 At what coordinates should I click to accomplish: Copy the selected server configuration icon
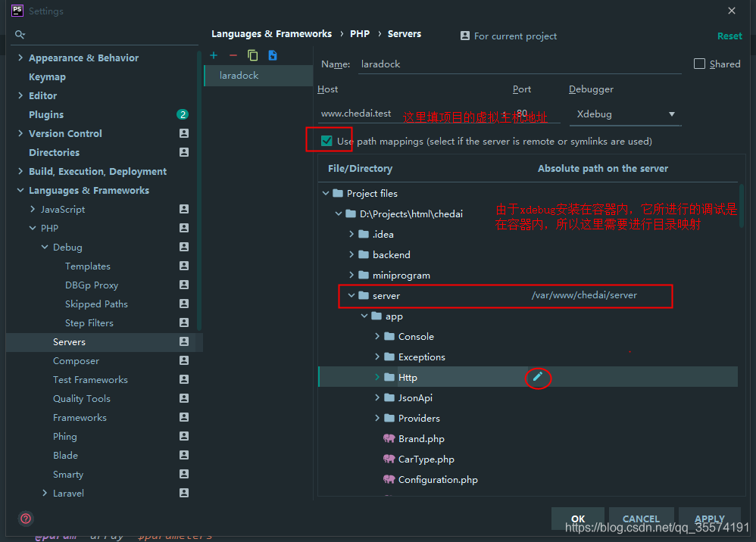point(253,55)
